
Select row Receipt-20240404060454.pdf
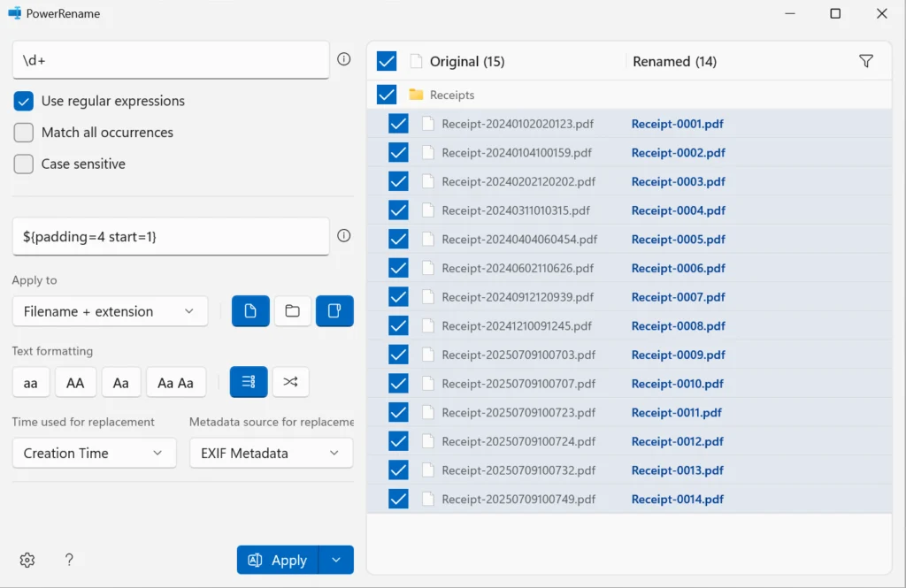point(629,239)
